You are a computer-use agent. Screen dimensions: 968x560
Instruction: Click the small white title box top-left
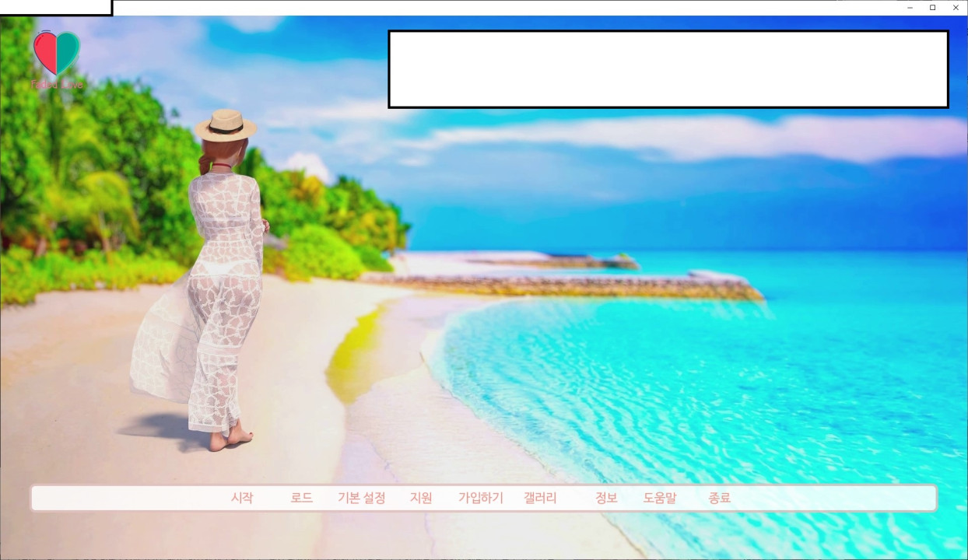tap(55, 7)
